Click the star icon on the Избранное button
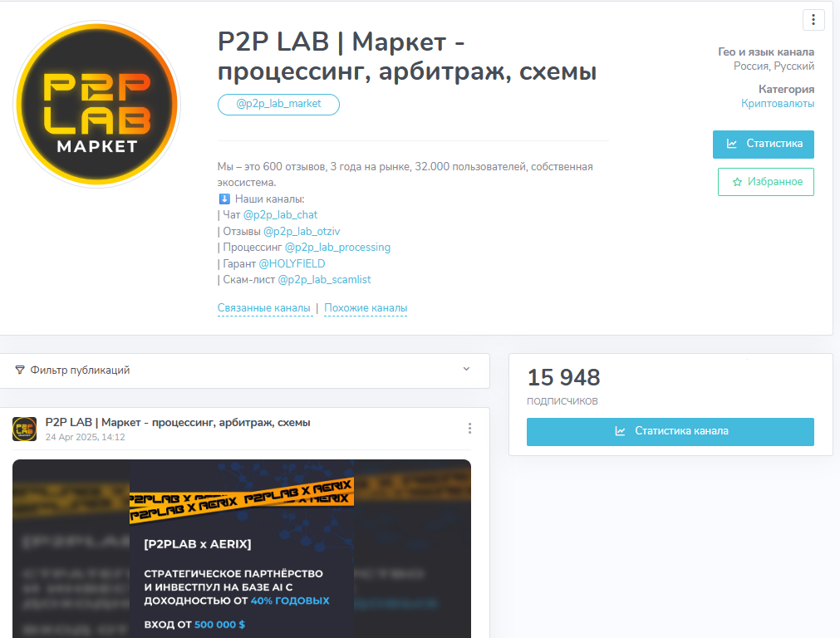840x638 pixels. point(737,182)
